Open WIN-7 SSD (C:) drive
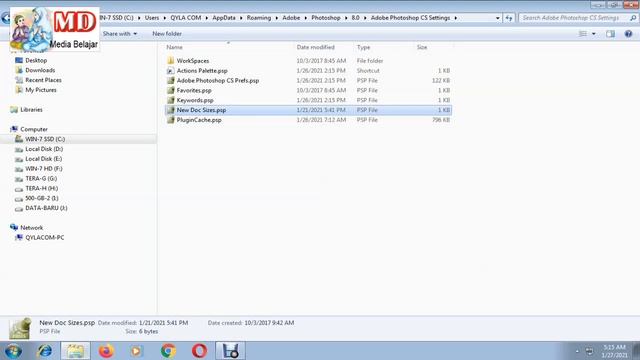Image resolution: width=640 pixels, height=360 pixels. 45,139
